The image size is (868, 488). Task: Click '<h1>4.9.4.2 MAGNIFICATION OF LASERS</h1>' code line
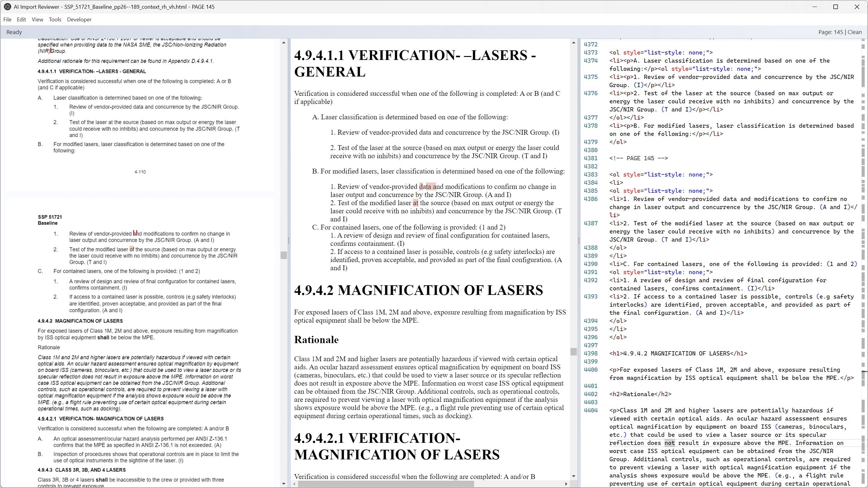click(678, 353)
